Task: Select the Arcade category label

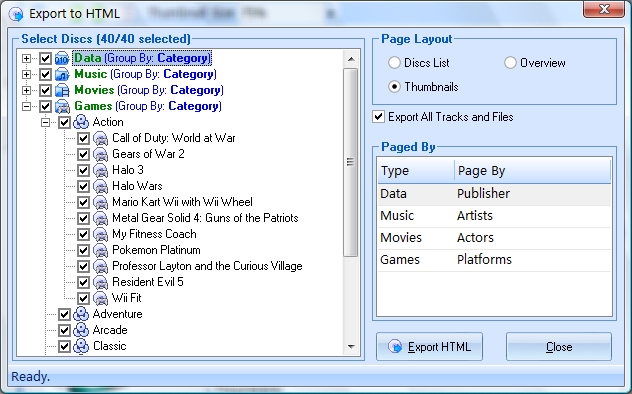Action: tap(110, 330)
